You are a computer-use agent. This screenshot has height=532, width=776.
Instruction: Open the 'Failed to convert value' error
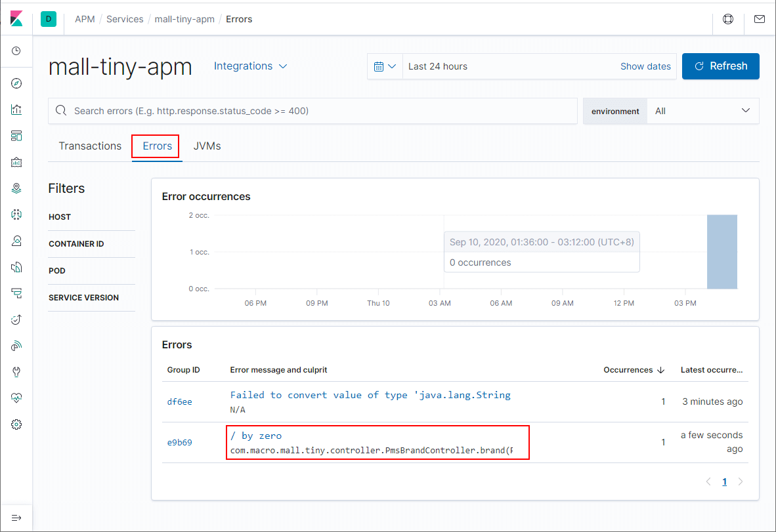(370, 395)
